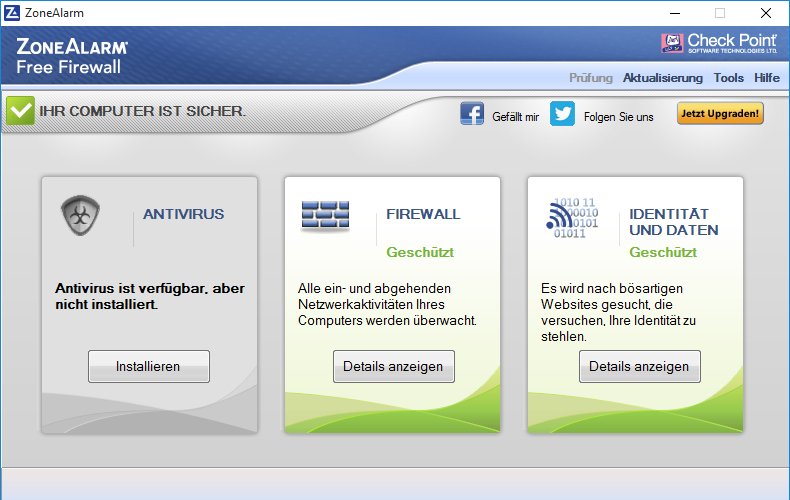Open the Hilfe menu
This screenshot has height=500, width=790.
coord(766,78)
